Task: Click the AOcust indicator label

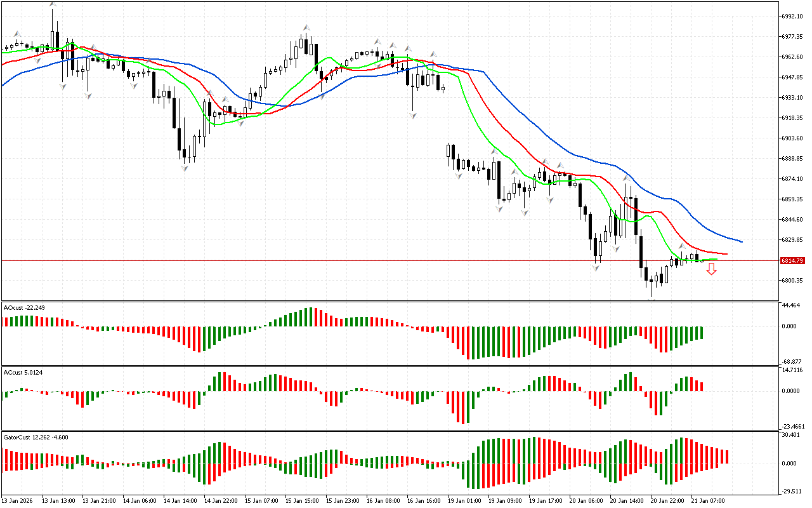Action: [x=24, y=308]
